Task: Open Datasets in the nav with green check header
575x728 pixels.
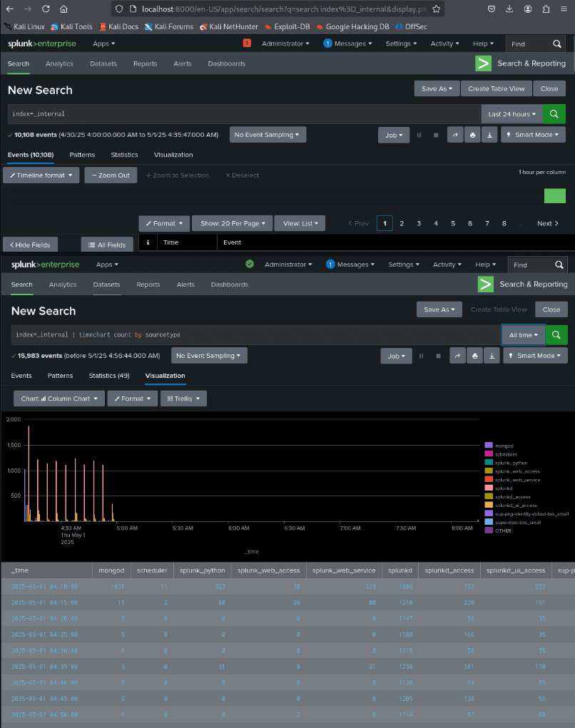Action: pos(106,284)
